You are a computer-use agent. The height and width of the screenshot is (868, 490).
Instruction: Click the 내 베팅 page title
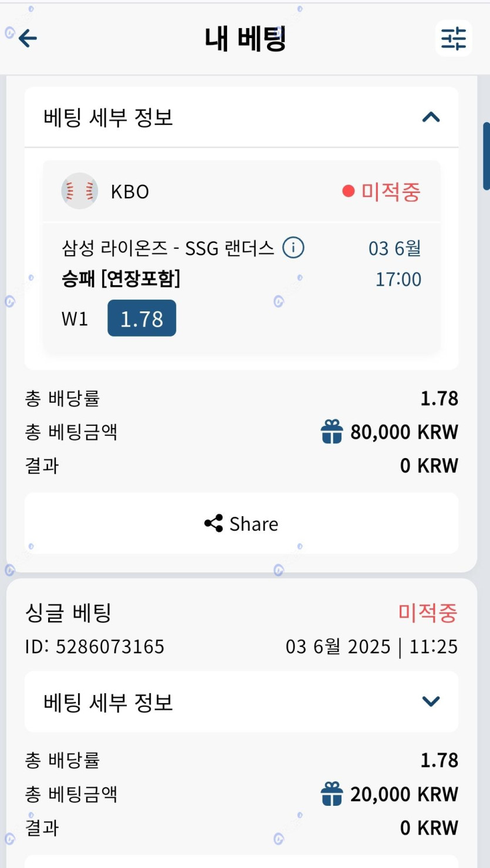(x=245, y=39)
